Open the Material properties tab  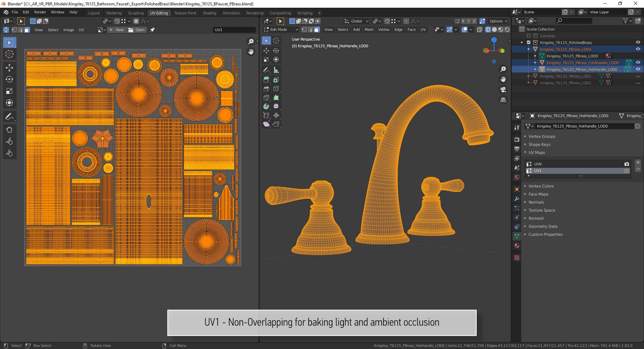(517, 246)
